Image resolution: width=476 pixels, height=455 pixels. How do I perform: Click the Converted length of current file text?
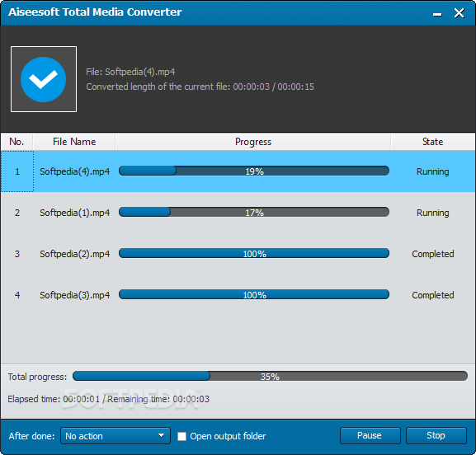200,87
